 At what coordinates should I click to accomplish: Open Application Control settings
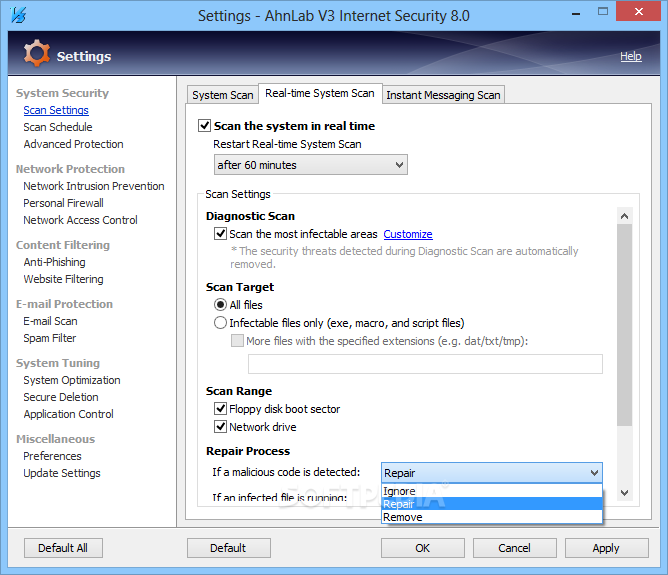tap(69, 414)
